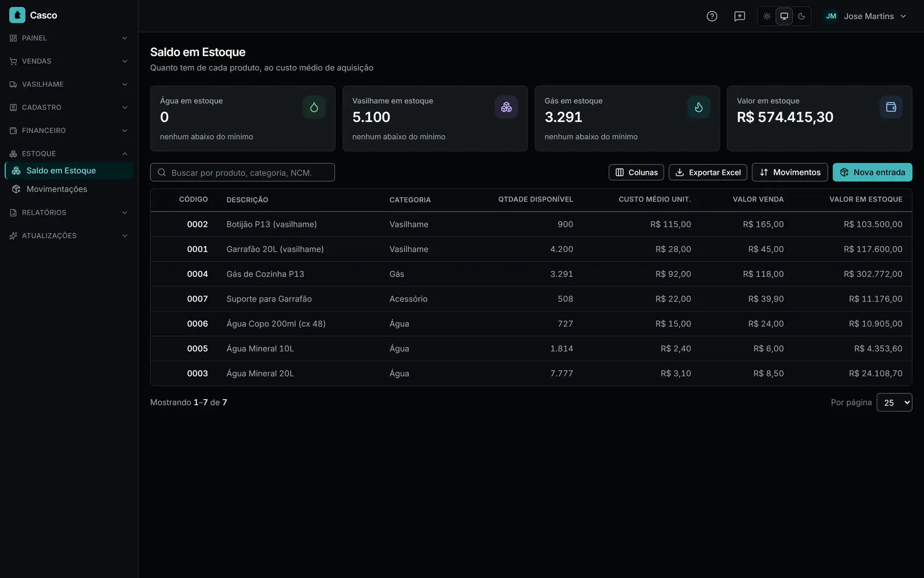Switch to system theme monitor toggle
Viewport: 924px width, 578px height.
point(784,16)
